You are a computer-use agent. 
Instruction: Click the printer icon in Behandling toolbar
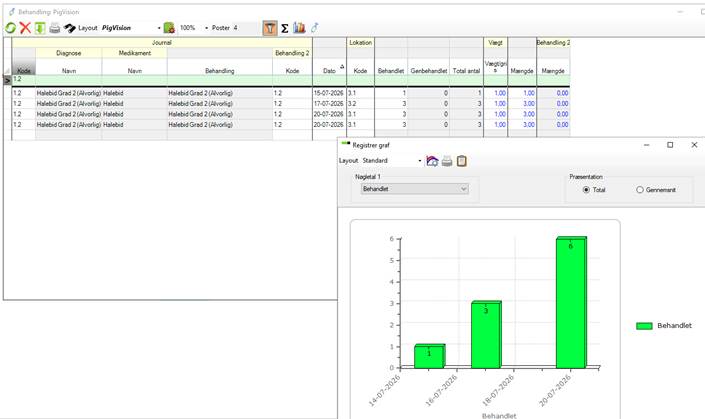[x=54, y=28]
